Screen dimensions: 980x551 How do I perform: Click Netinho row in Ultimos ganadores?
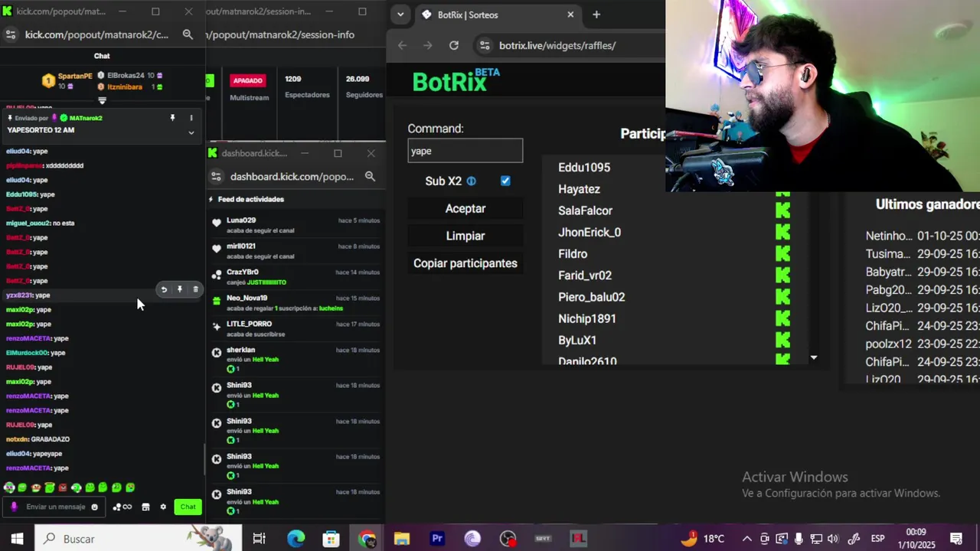923,236
